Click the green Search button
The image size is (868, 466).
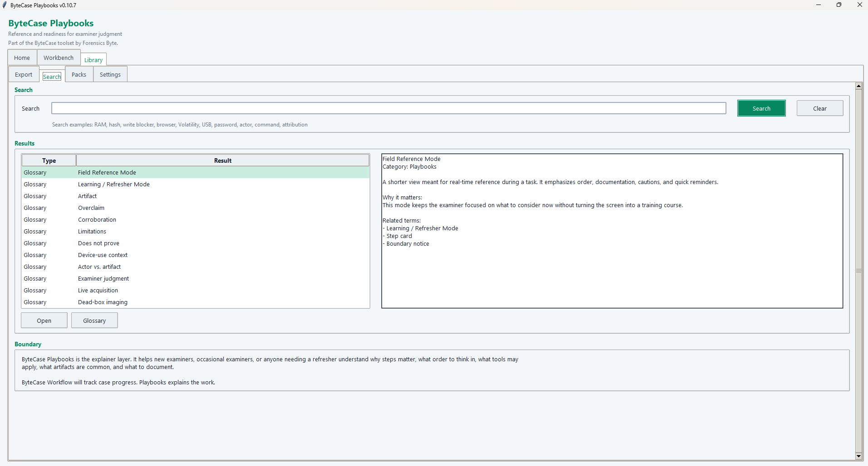761,108
